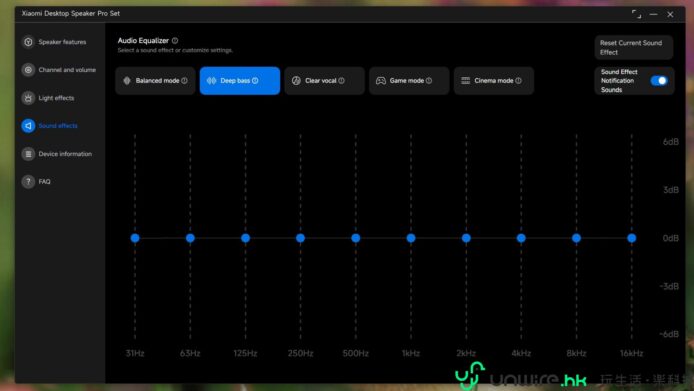Click the 125Hz equalizer slider handle

[246, 238]
